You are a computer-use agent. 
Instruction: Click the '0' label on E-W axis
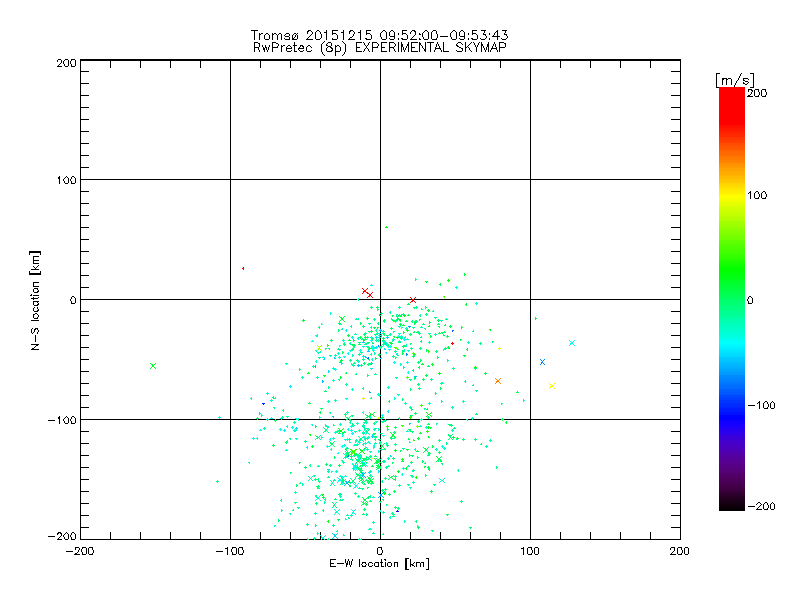tap(380, 551)
